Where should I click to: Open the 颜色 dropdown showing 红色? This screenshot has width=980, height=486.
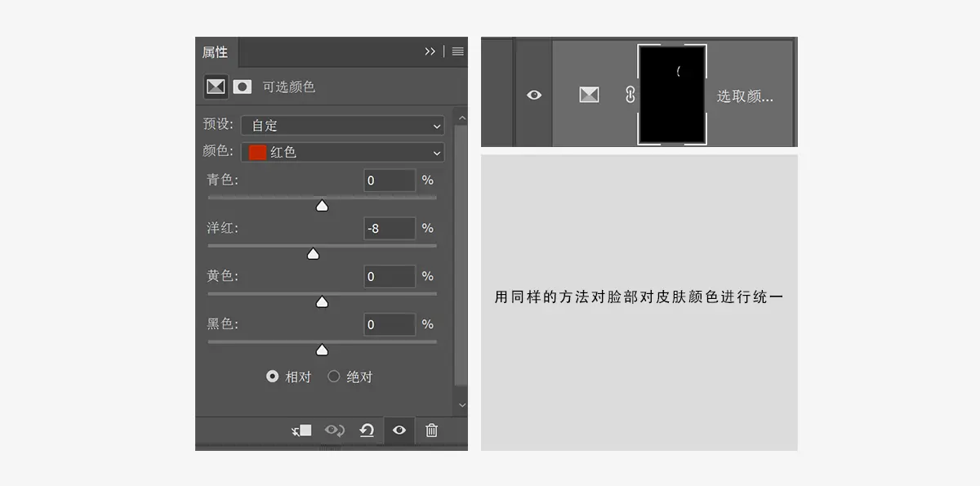pos(343,152)
